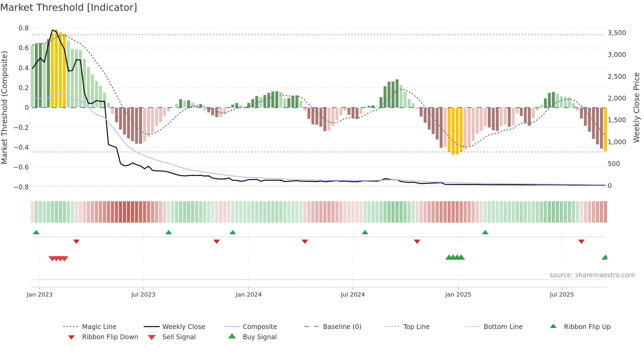Click the Weekly Close Price axis title

[636, 108]
